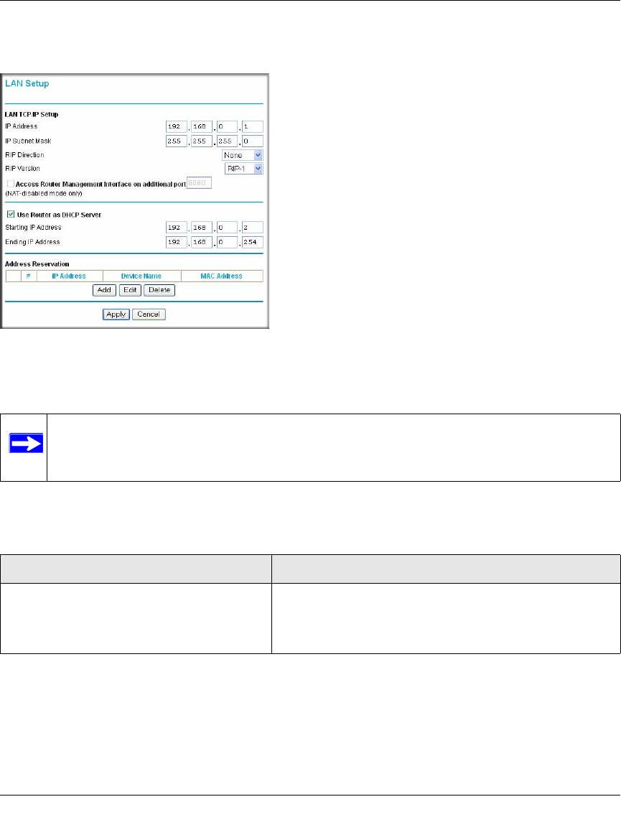Click the additional port 8080 field

(x=200, y=183)
